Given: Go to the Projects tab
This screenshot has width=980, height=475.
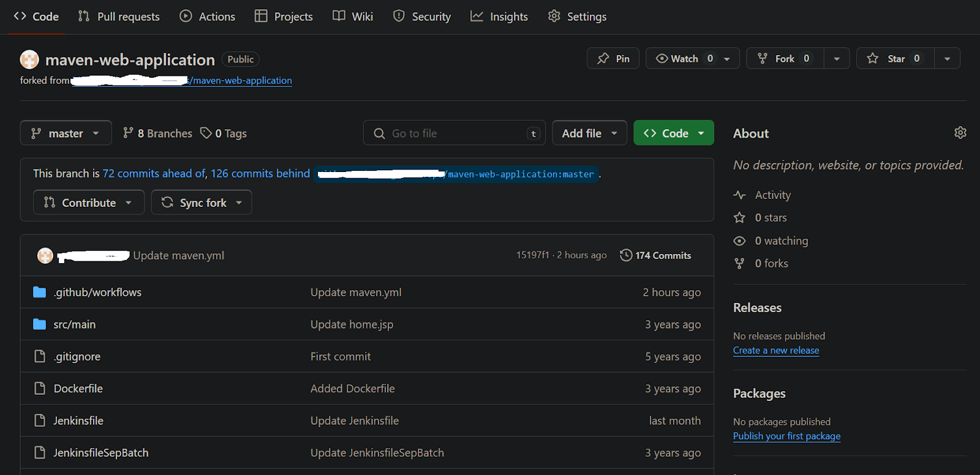Looking at the screenshot, I should (284, 17).
